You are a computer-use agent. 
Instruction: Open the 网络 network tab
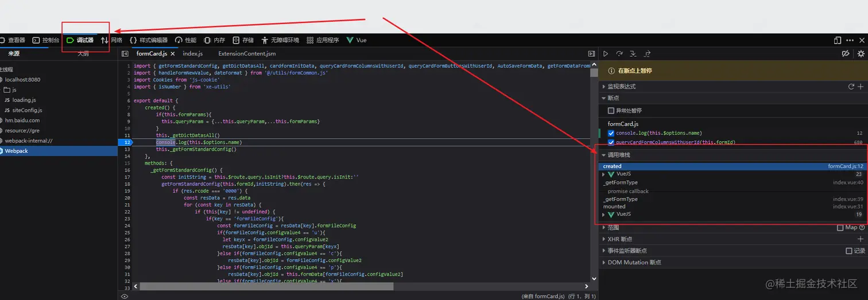click(x=112, y=40)
